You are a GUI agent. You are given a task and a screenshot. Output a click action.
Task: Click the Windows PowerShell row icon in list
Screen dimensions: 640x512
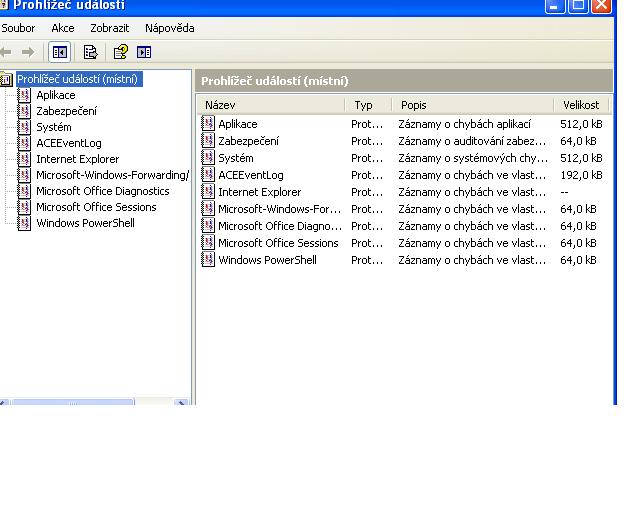208,260
